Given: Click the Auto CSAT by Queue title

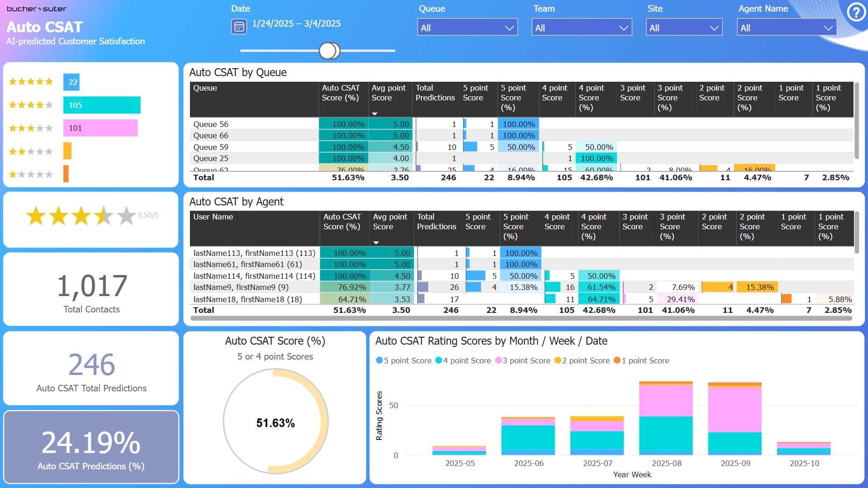Looking at the screenshot, I should tap(238, 72).
